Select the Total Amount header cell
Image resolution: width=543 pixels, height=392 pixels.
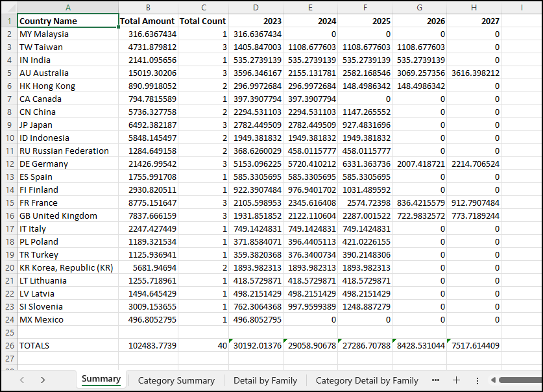pyautogui.click(x=148, y=21)
